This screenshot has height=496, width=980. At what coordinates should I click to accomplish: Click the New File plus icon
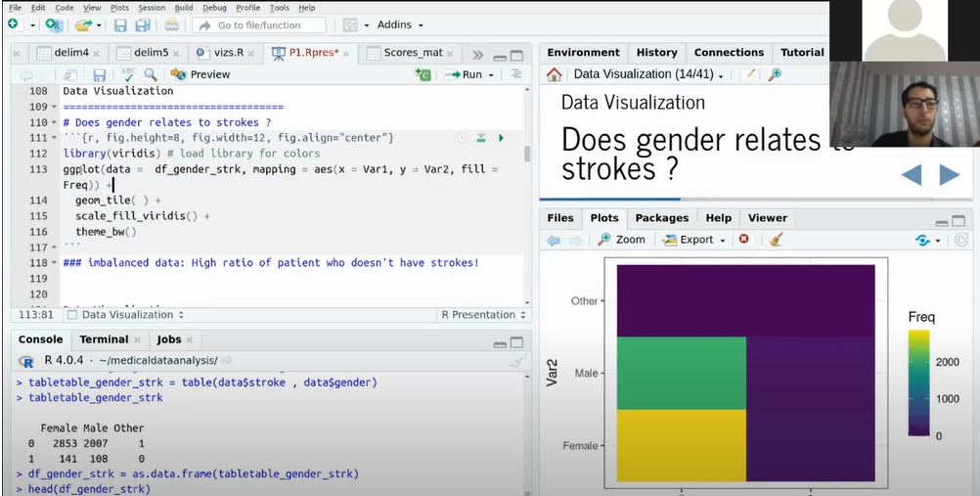[13, 24]
